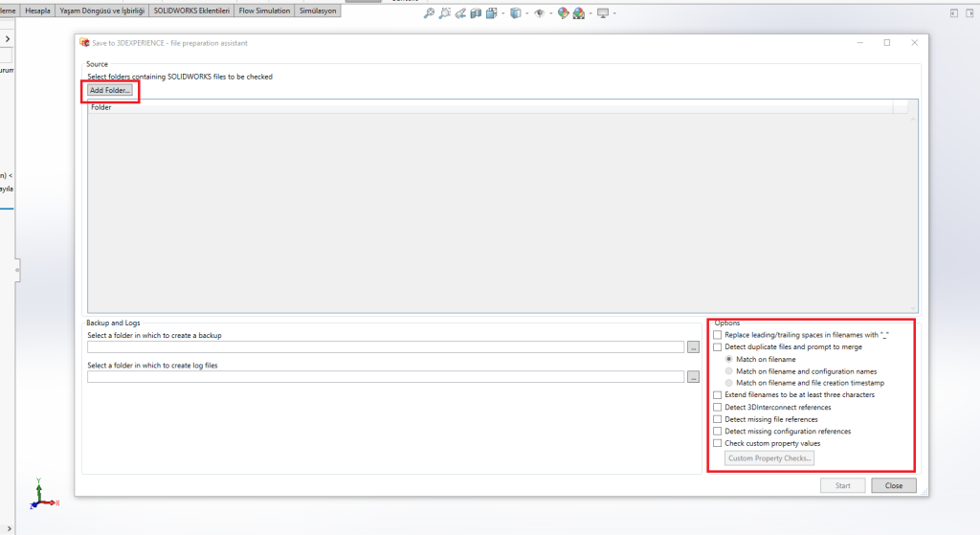The height and width of the screenshot is (535, 980).
Task: Click the Edit Appearance color ball icon
Action: (x=564, y=13)
